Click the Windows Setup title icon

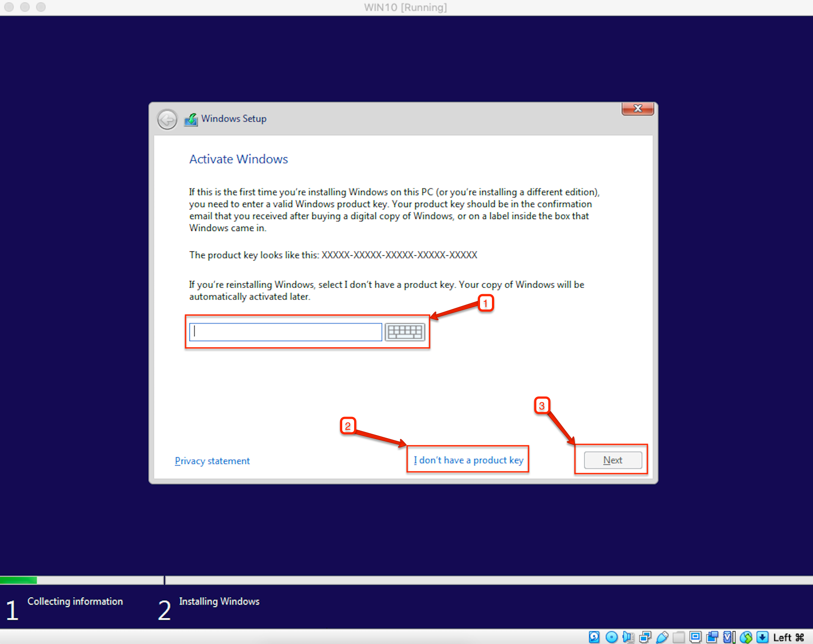191,119
